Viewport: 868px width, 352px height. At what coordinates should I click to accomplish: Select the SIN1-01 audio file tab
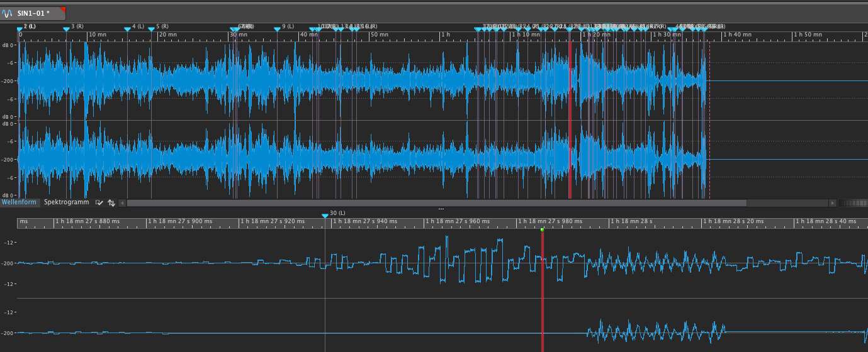[33, 13]
